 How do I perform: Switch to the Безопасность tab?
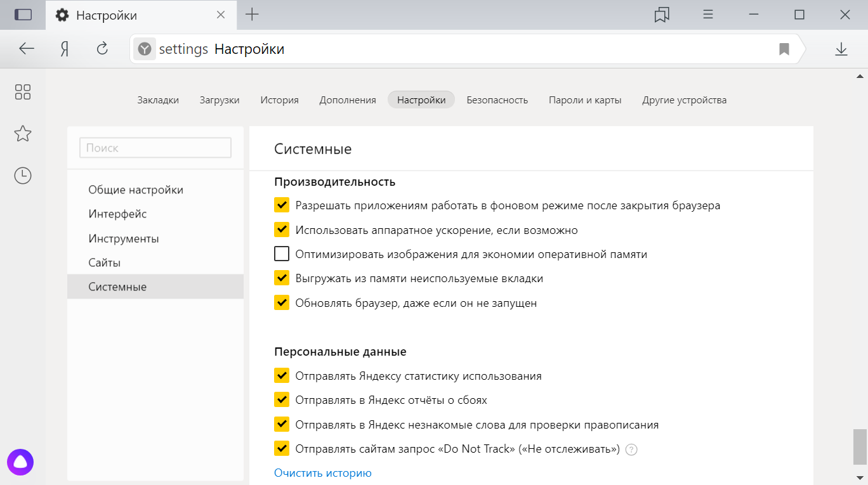click(497, 100)
